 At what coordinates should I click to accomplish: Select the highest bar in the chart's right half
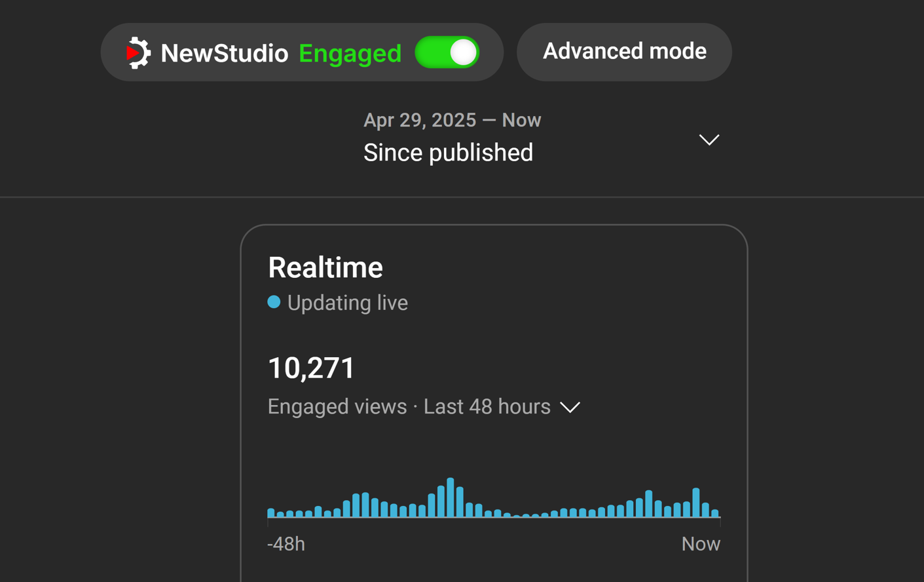pyautogui.click(x=696, y=503)
